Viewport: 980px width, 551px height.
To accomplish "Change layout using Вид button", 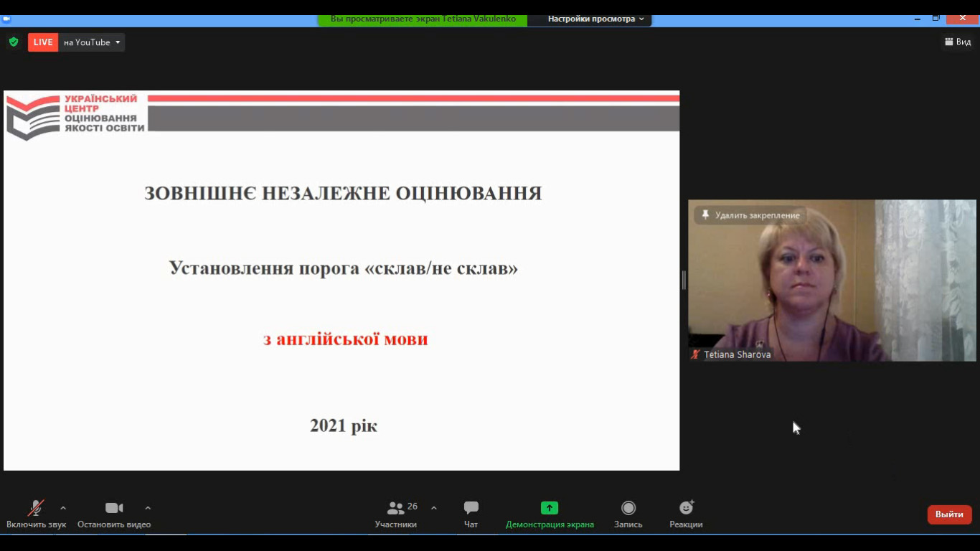I will [x=958, y=42].
